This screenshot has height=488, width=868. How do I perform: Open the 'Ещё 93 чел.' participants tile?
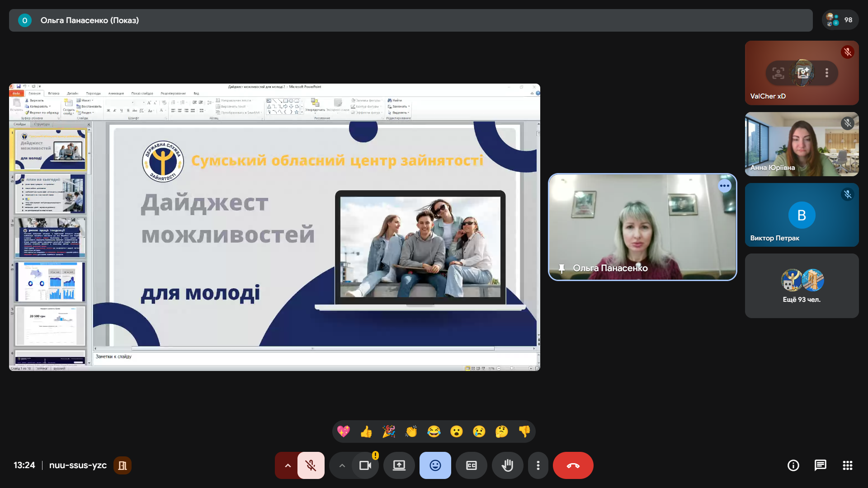click(802, 286)
